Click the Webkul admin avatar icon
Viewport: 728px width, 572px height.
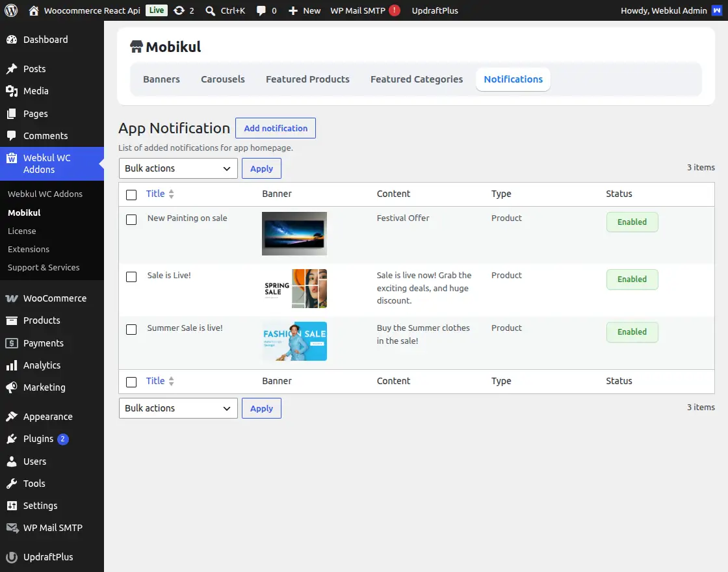(x=717, y=10)
